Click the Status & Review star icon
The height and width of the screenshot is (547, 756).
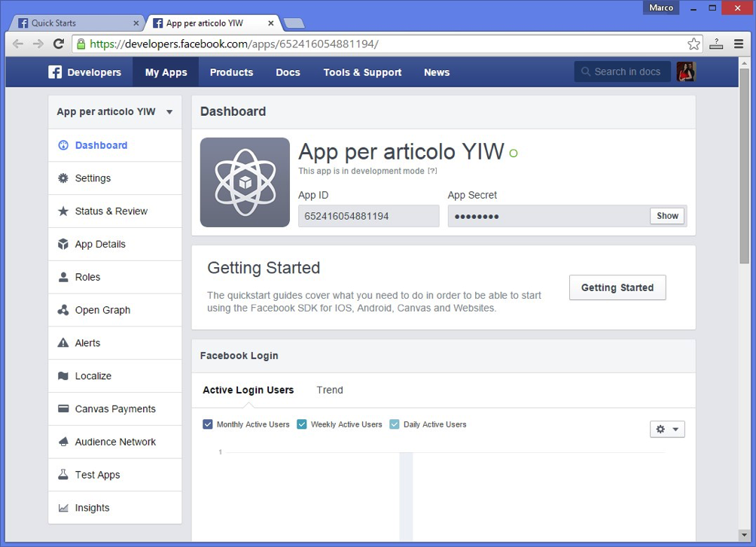click(x=63, y=211)
